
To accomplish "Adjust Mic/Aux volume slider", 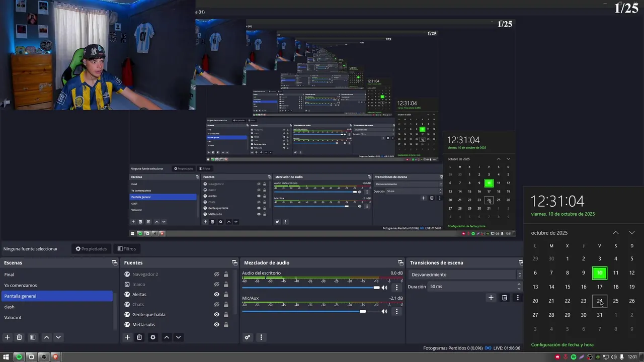I will coord(311,312).
